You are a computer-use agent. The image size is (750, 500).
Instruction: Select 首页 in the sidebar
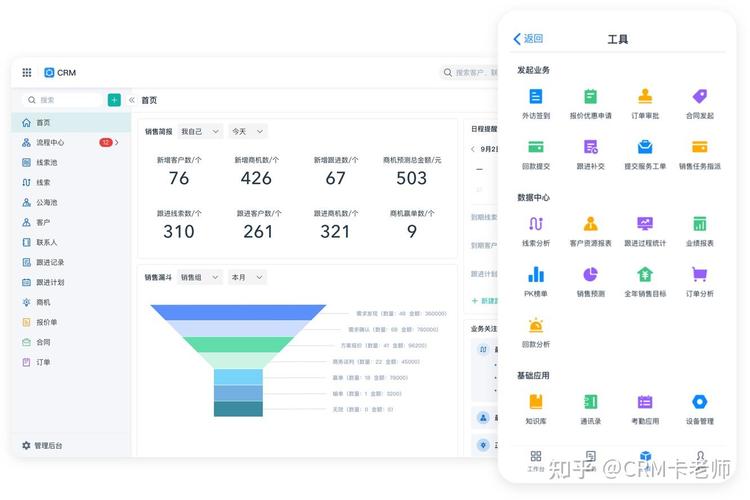pyautogui.click(x=71, y=122)
